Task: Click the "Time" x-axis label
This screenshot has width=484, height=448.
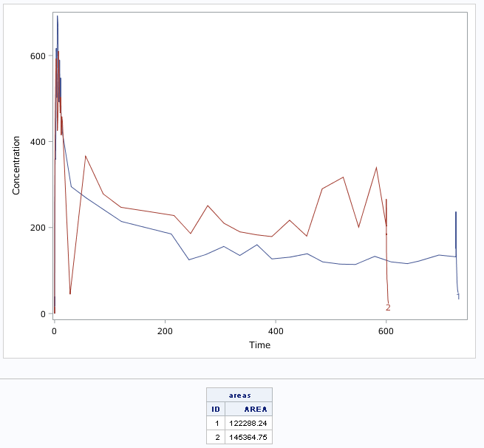Action: point(259,345)
